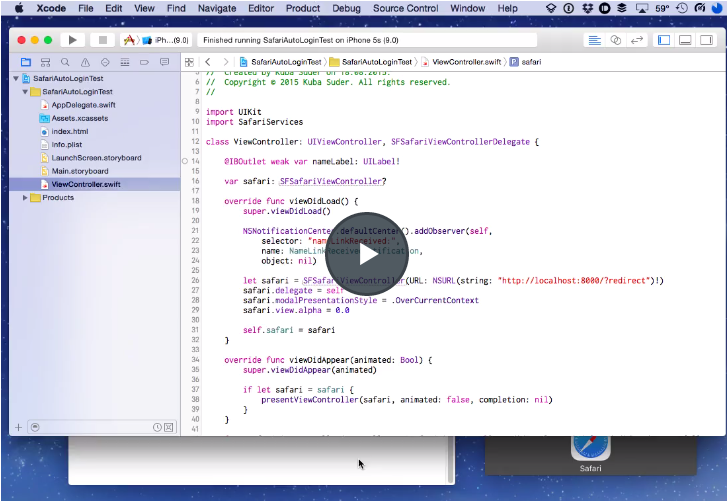This screenshot has width=727, height=501.
Task: Open the Help menu
Action: click(508, 8)
